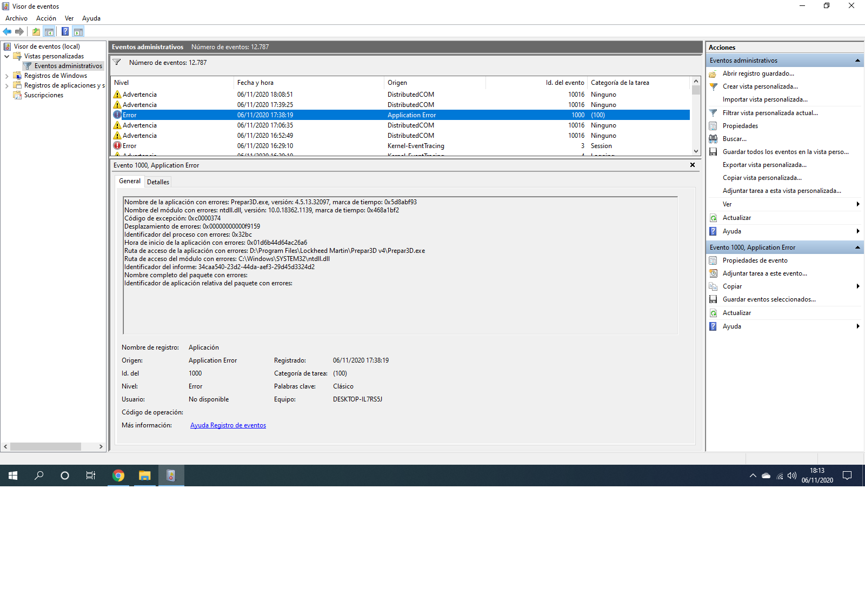Sort events by the Origen column header
The height and width of the screenshot is (616, 865).
click(435, 83)
